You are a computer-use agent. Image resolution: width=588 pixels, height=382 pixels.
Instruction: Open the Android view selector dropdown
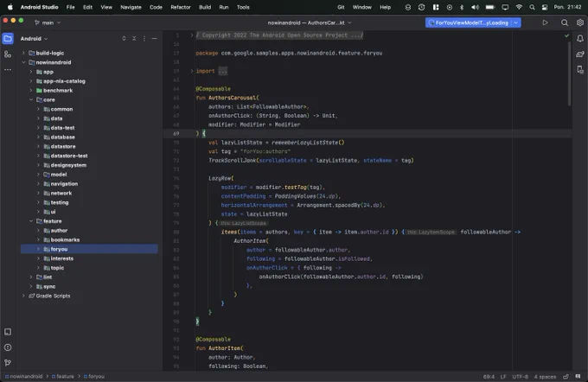click(34, 39)
